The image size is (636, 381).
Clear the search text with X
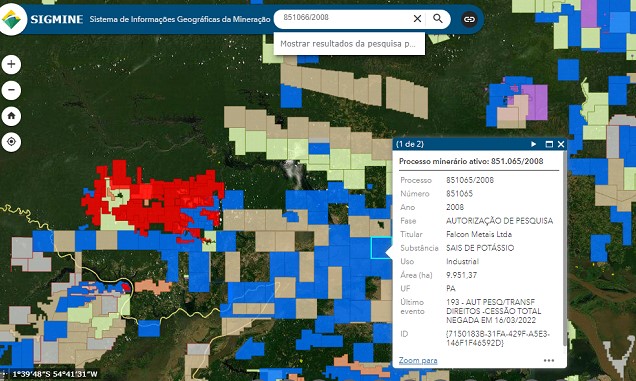[417, 19]
